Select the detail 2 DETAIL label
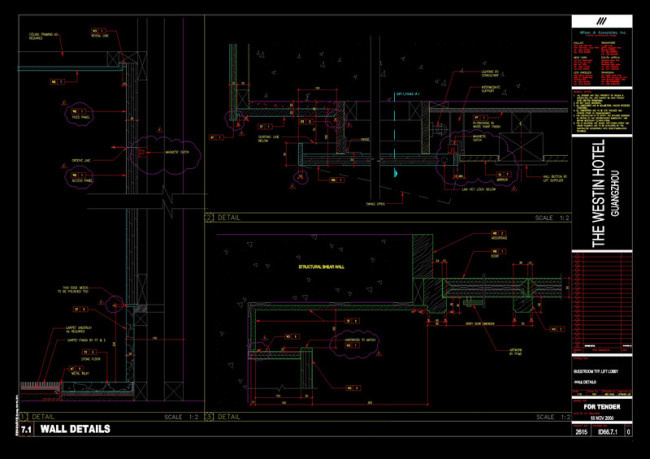Image resolution: width=650 pixels, height=459 pixels. click(x=228, y=217)
